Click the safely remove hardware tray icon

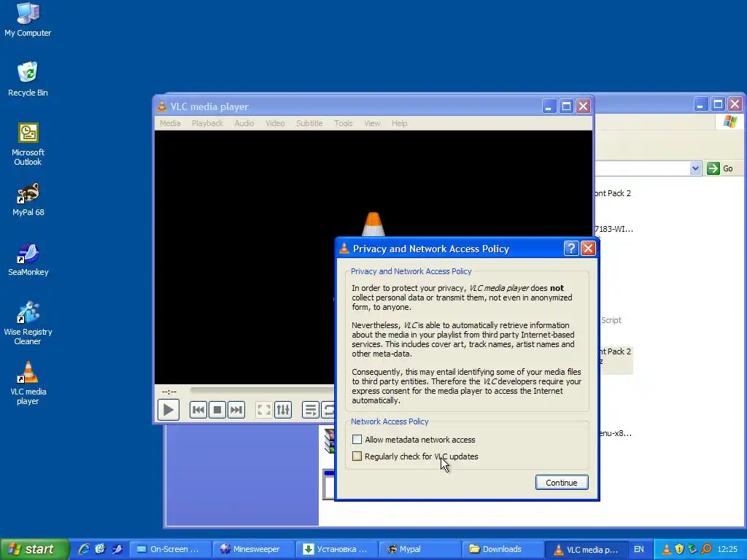(x=692, y=549)
